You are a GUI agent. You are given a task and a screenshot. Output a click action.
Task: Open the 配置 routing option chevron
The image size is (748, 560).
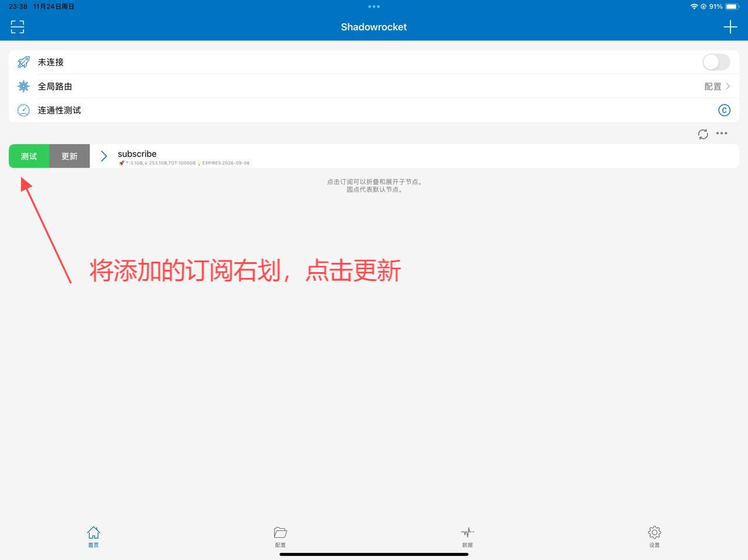point(728,86)
